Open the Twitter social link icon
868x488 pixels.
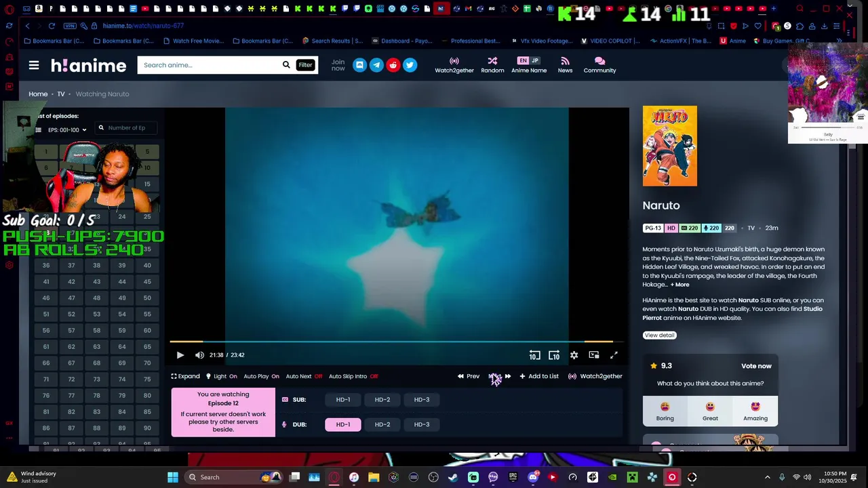point(410,65)
